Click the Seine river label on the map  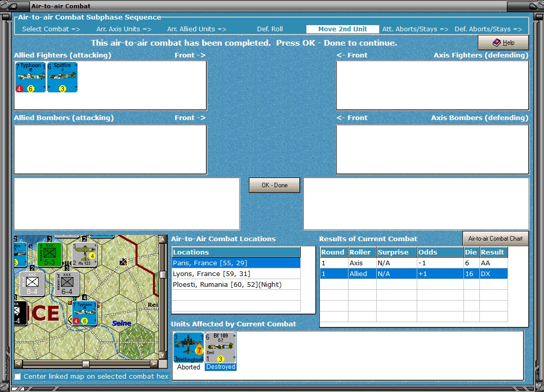click(122, 323)
